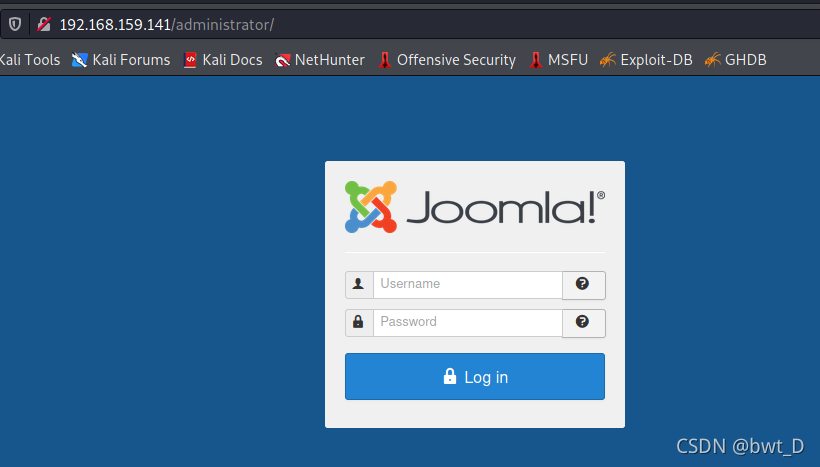This screenshot has width=820, height=467.
Task: Open the Kali Docs bookmark
Action: pyautogui.click(x=223, y=60)
